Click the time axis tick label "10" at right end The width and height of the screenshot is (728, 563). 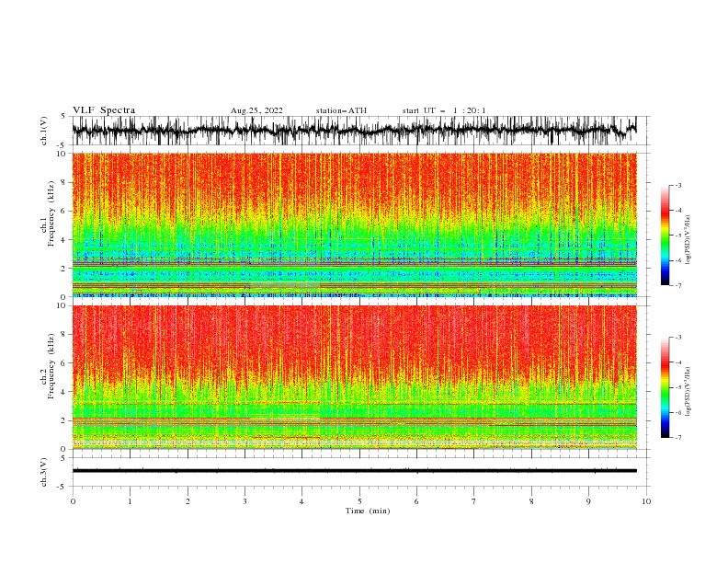pyautogui.click(x=646, y=501)
